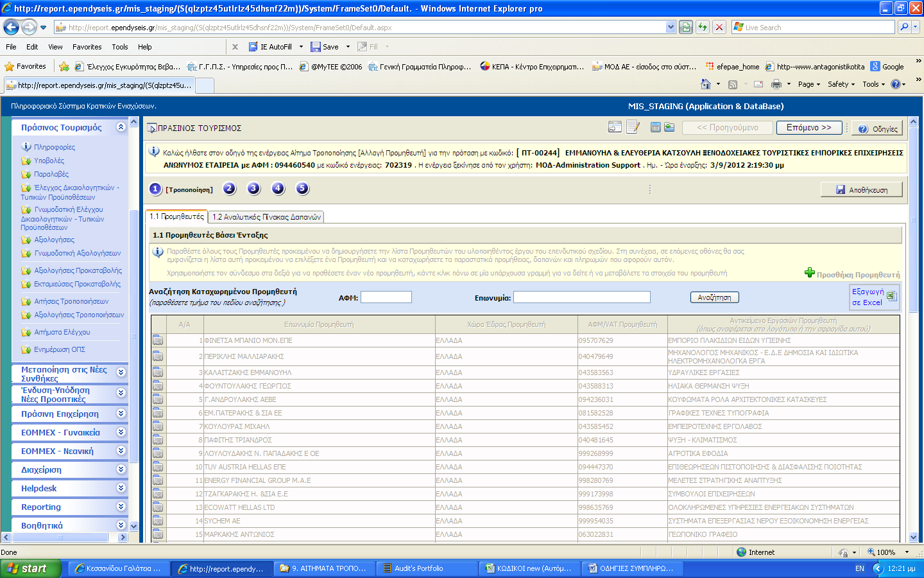Click the Live Search magnifier icon
924x578 pixels.
[904, 27]
